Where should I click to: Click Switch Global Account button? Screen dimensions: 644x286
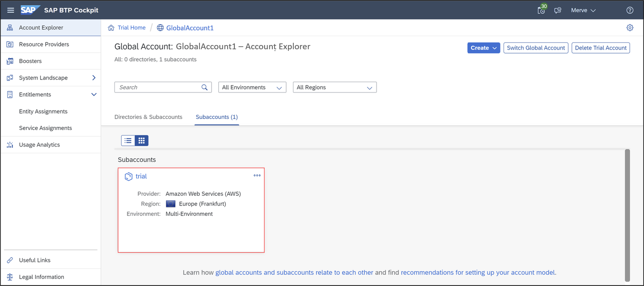[536, 48]
